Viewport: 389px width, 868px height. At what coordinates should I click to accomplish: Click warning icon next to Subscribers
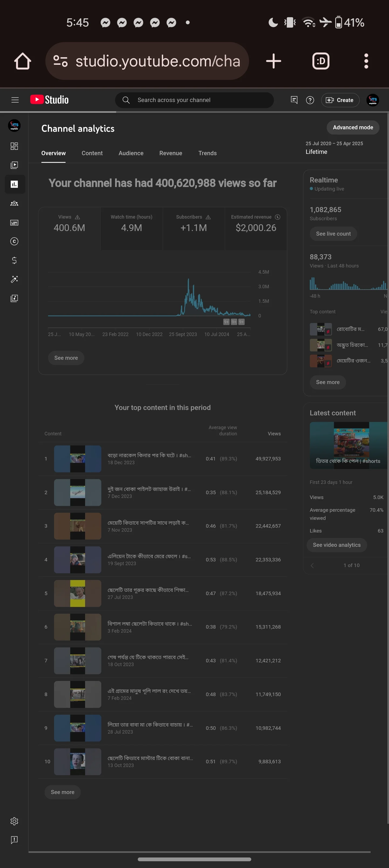click(208, 217)
